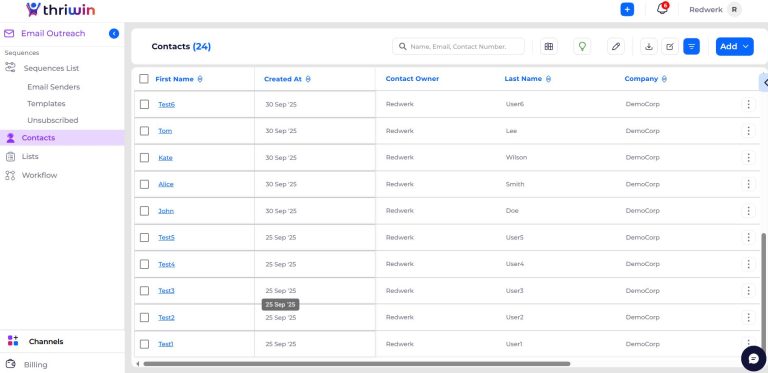Click the Created At column filter icon
This screenshot has width=768, height=373.
[x=308, y=79]
